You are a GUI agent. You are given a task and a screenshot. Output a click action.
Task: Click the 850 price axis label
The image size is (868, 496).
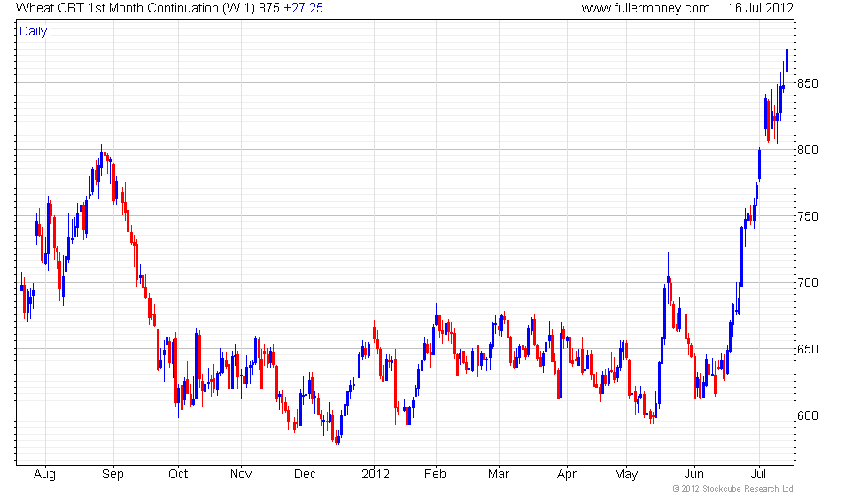coord(807,83)
